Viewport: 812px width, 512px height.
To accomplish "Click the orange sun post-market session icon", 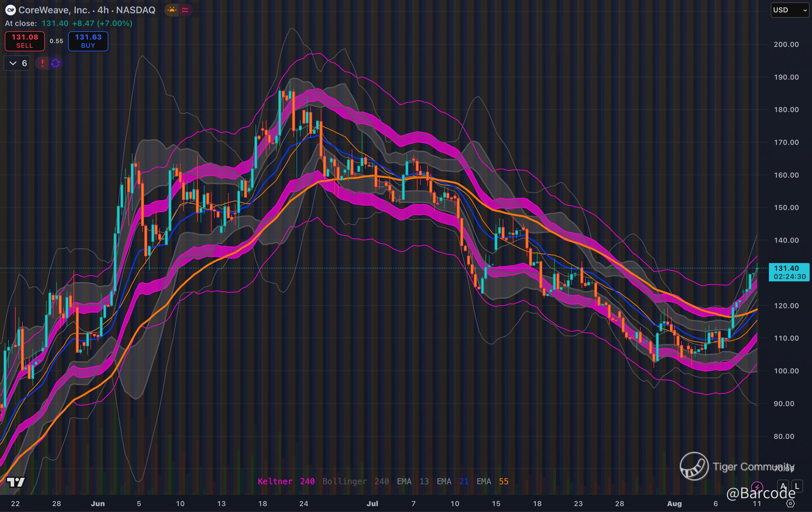I will [x=172, y=10].
